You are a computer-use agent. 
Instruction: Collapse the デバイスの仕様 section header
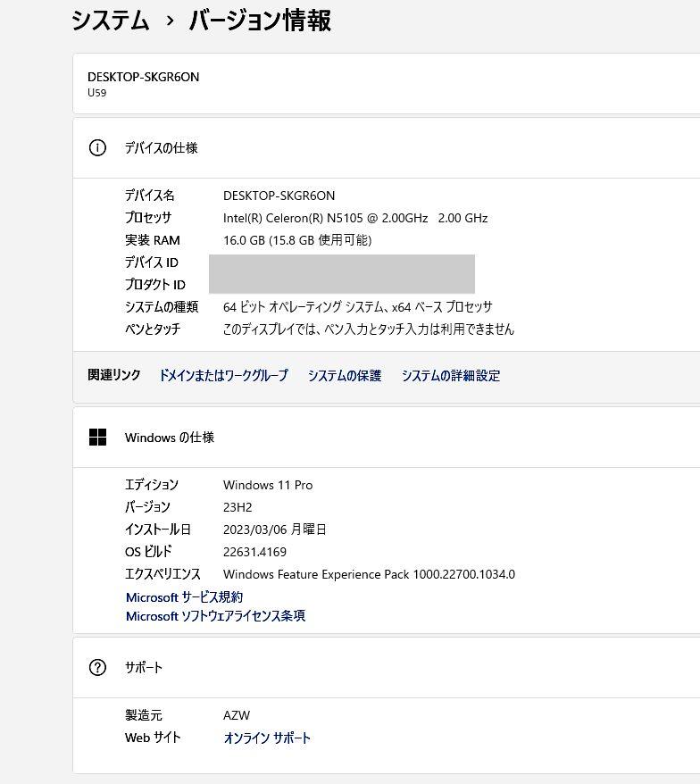386,148
